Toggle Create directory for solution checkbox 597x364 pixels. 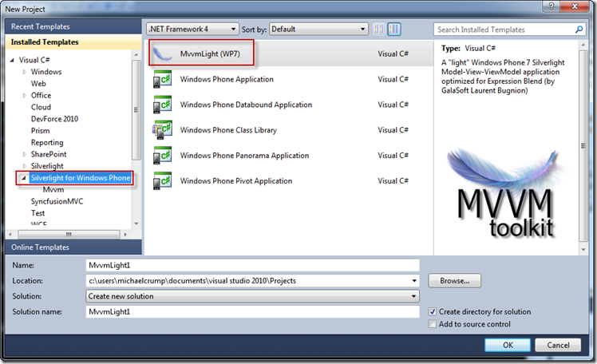432,312
